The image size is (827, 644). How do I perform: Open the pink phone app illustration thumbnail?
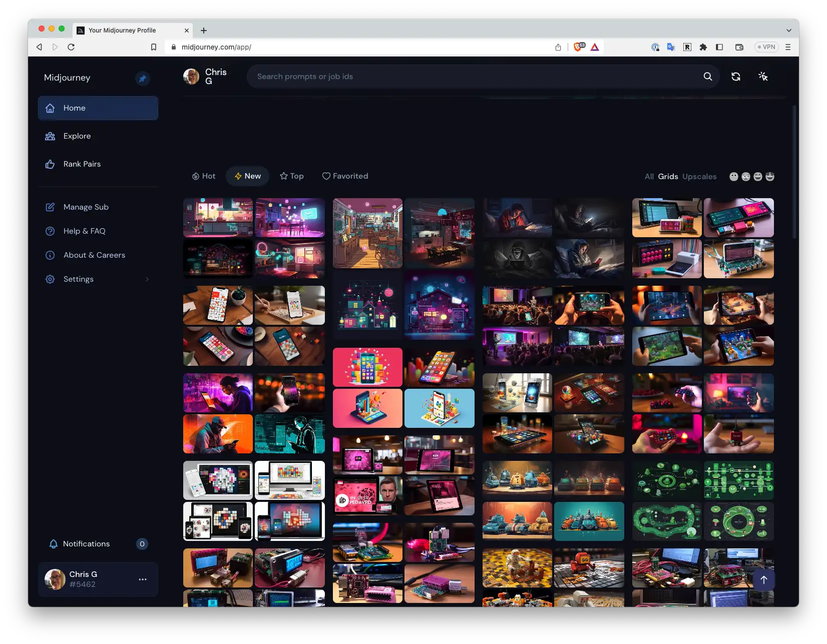pos(367,367)
